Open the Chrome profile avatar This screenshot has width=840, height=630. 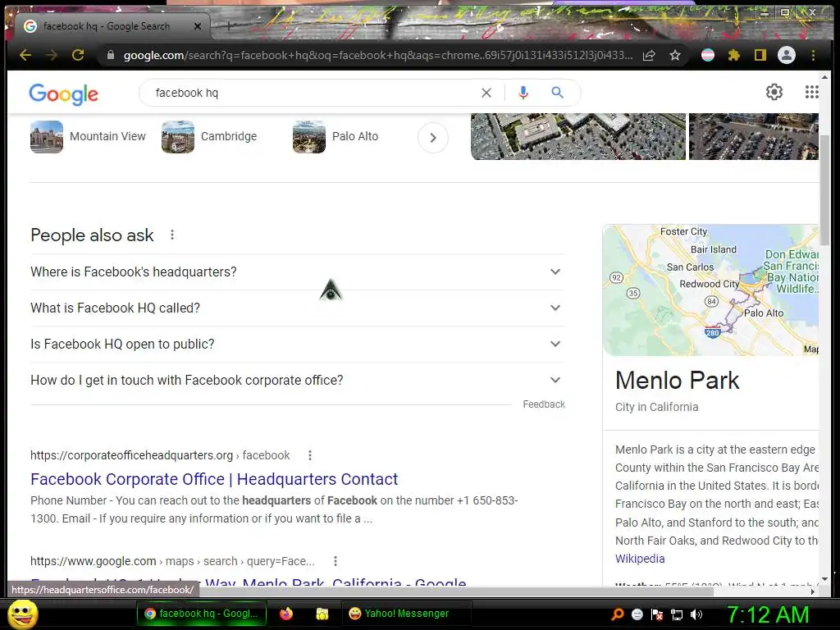click(787, 55)
